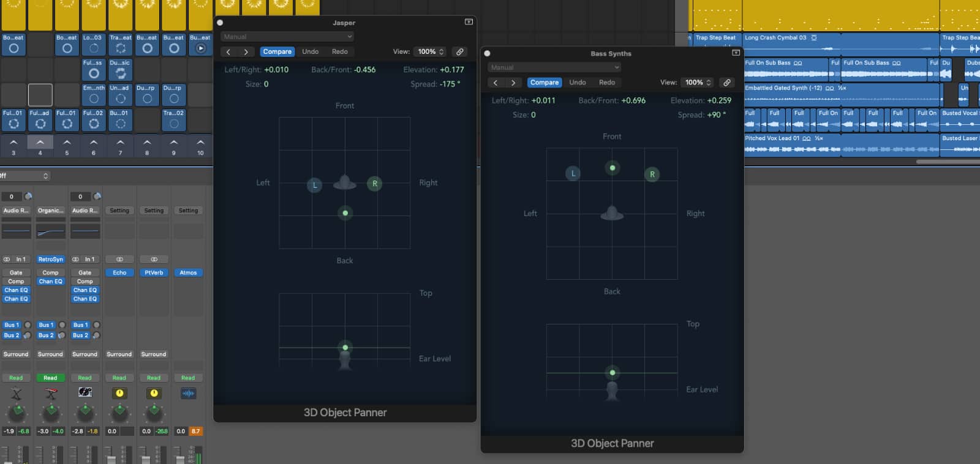Toggle the stereo link button above PtVerb plugin

click(x=154, y=259)
